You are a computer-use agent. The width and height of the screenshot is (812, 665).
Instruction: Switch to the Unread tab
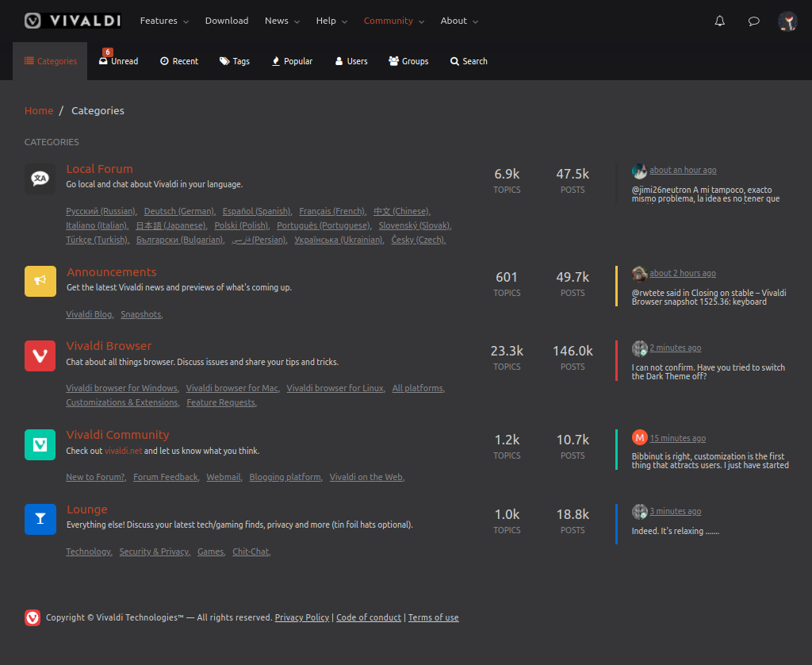coord(118,60)
